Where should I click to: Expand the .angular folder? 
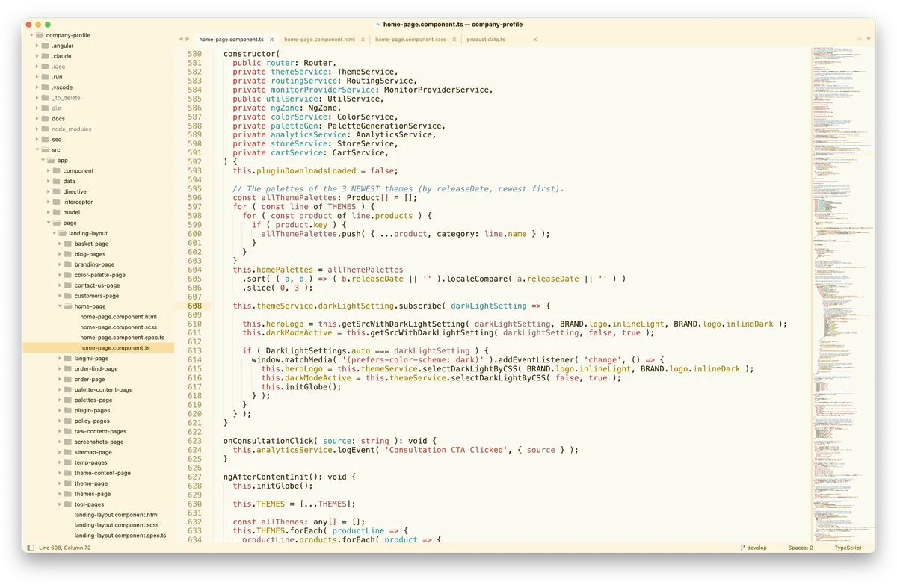point(37,46)
